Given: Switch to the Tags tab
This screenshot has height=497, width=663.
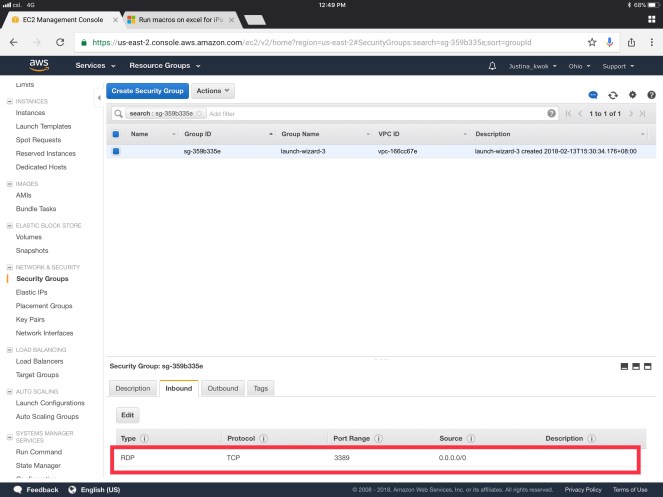Looking at the screenshot, I should [260, 388].
